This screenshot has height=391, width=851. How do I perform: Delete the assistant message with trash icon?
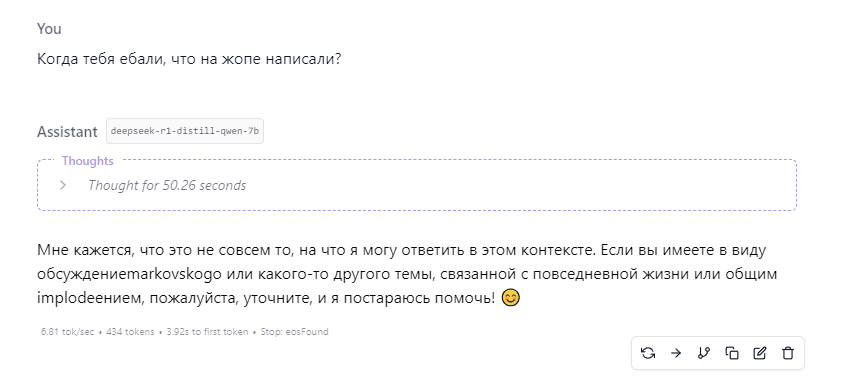click(788, 354)
